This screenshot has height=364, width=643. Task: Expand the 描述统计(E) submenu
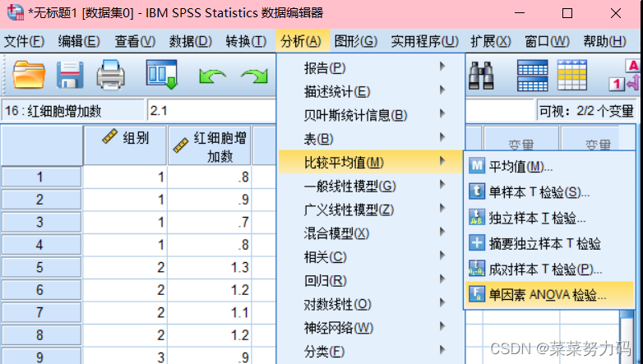coord(337,91)
